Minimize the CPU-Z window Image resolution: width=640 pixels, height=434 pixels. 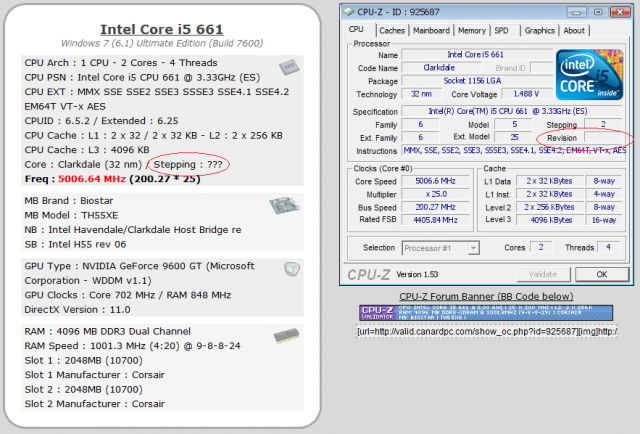tap(577, 12)
